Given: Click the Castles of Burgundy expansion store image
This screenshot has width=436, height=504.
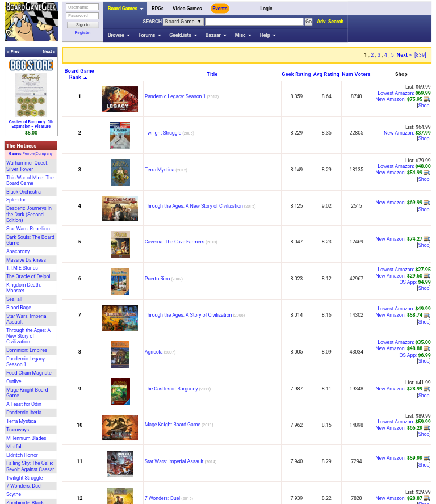Looking at the screenshot, I should (x=31, y=95).
